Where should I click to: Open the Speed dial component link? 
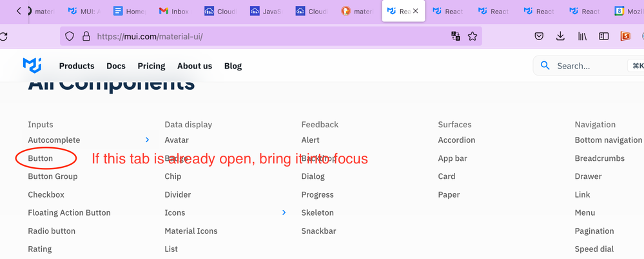click(594, 249)
